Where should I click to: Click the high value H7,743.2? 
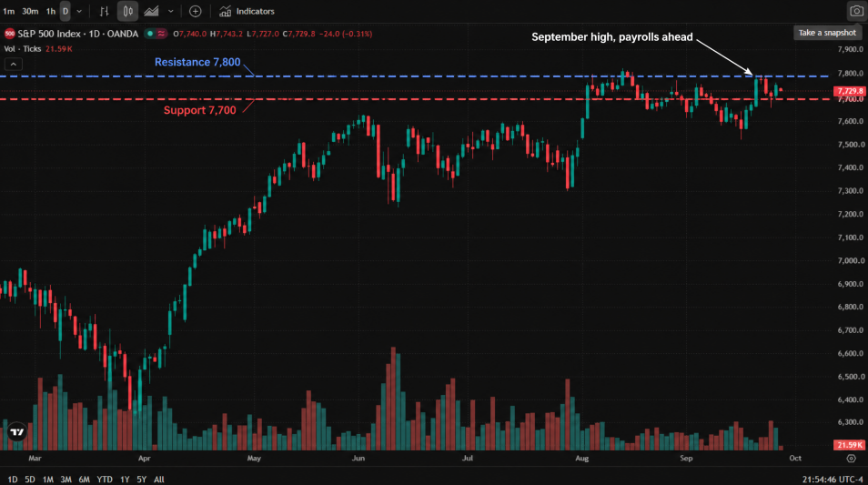(227, 34)
